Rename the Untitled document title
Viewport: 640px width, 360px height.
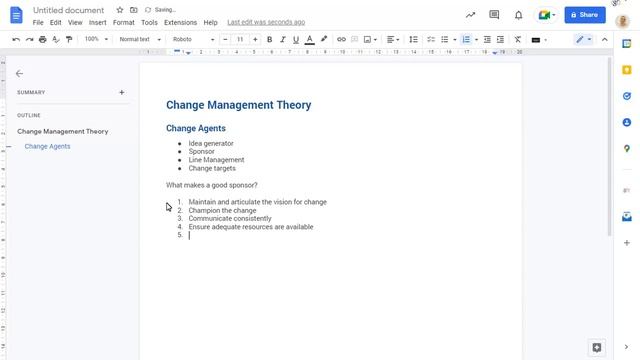click(69, 10)
